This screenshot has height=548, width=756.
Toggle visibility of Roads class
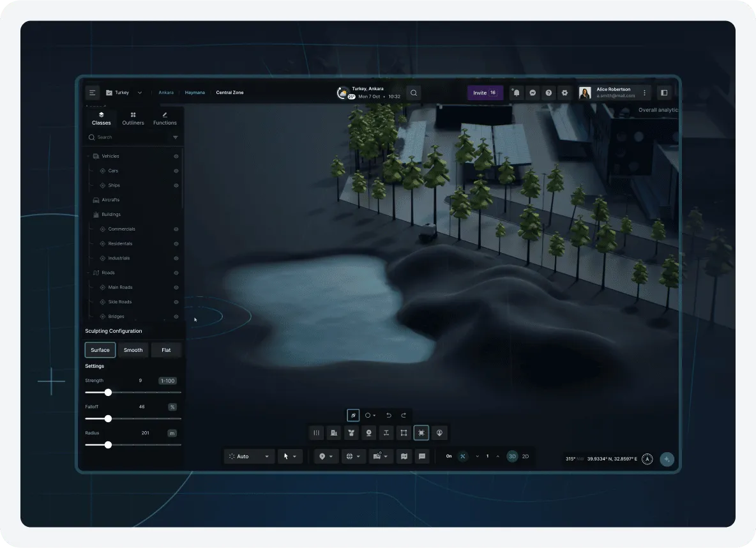pyautogui.click(x=176, y=273)
